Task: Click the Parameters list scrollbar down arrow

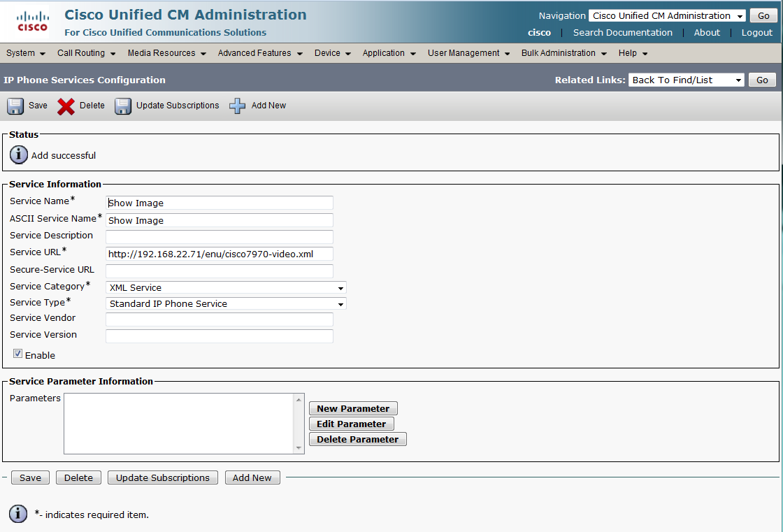Action: coord(299,448)
